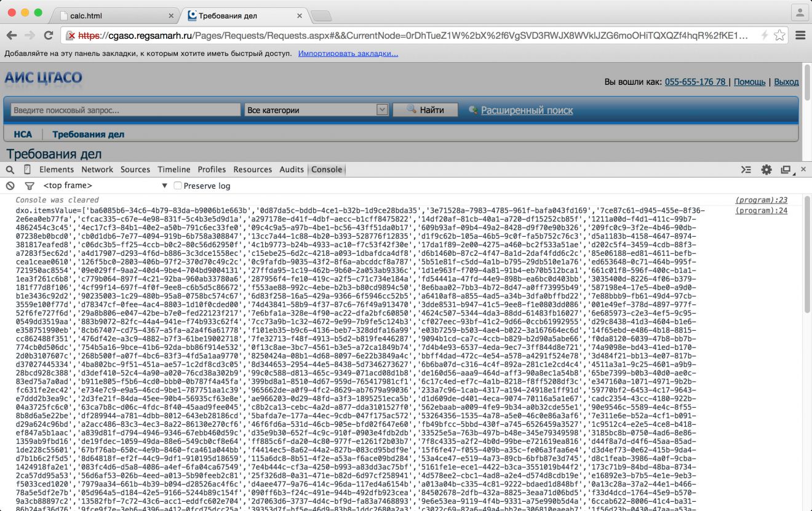Screen dimensions: 812x511
Task: Click the browser Forward arrow
Action: point(30,36)
